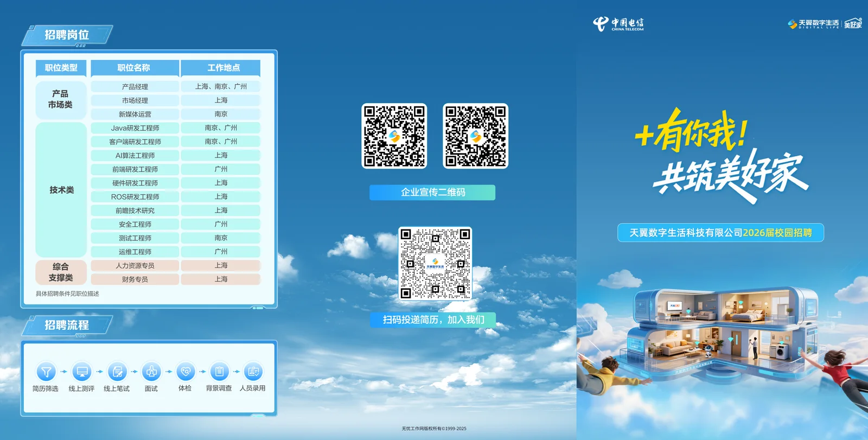Select the AI算法工程师 job row
This screenshot has height=440, width=868.
tap(176, 156)
